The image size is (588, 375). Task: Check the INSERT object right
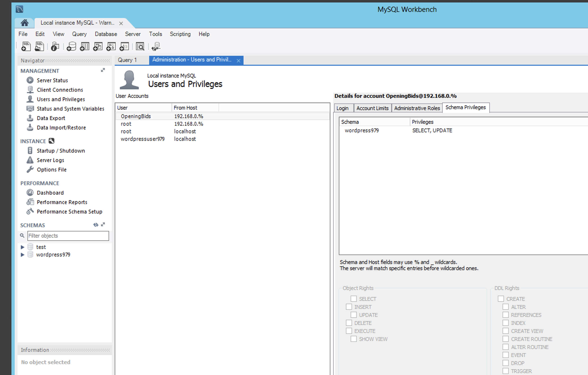(x=349, y=307)
